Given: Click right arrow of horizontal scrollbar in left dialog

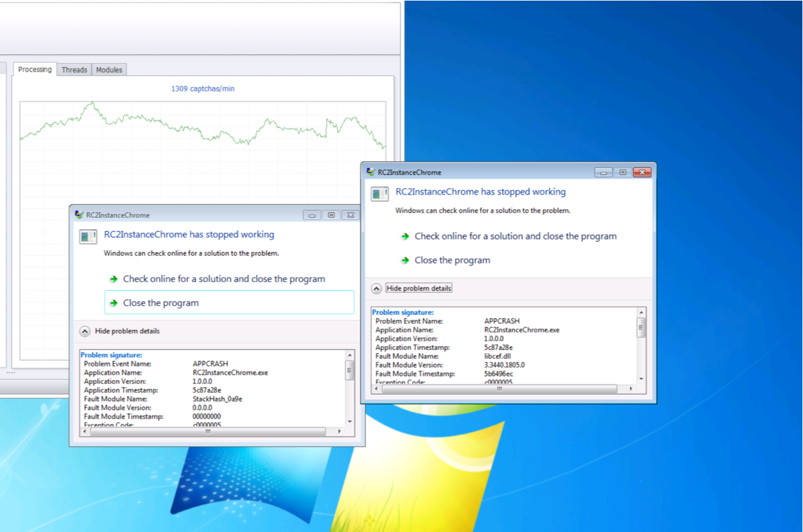Looking at the screenshot, I should (x=340, y=431).
